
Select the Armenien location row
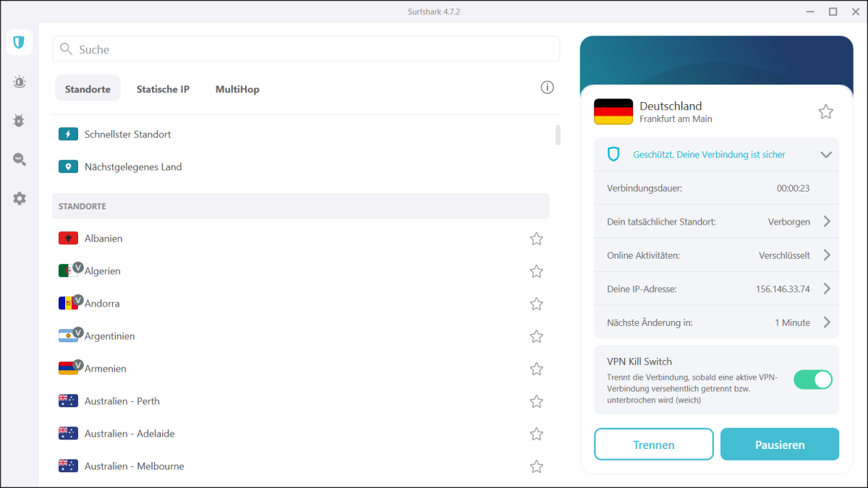point(300,369)
